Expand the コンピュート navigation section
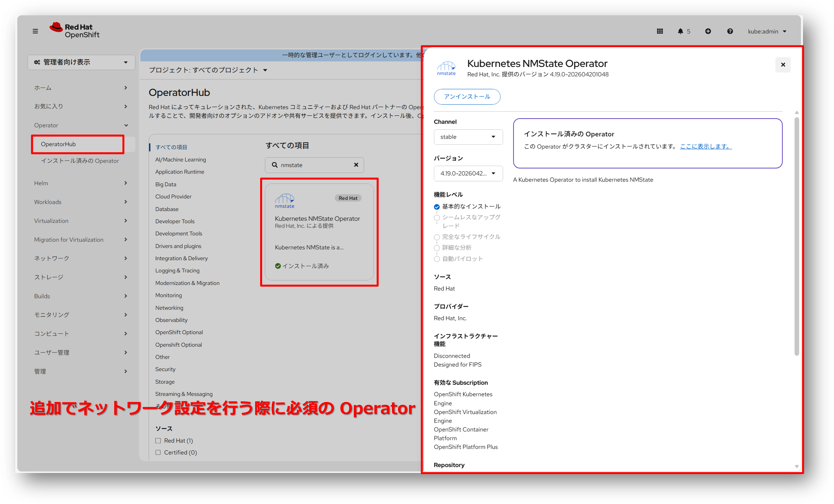Viewport: 834px width, 504px height. click(81, 334)
